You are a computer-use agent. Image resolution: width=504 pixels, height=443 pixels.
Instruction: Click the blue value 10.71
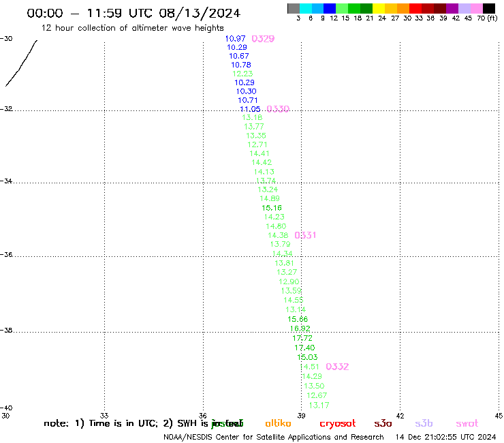pyautogui.click(x=248, y=100)
